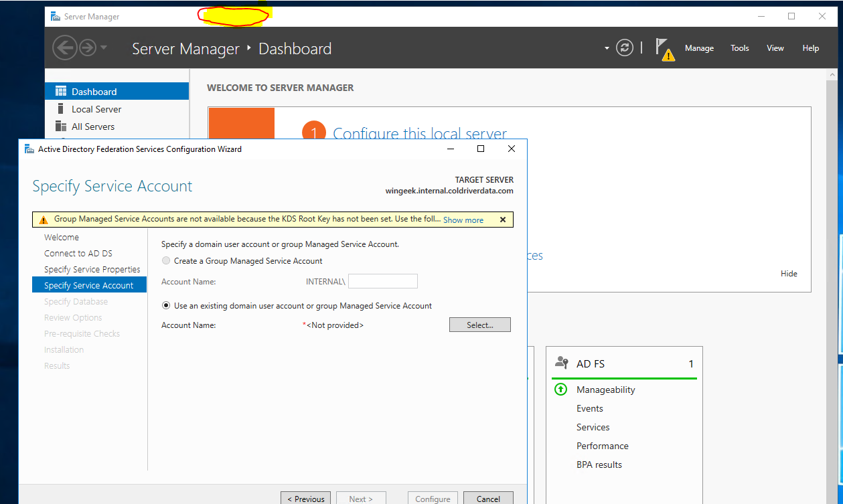Image resolution: width=843 pixels, height=504 pixels.
Task: Open the Manage menu
Action: (699, 48)
